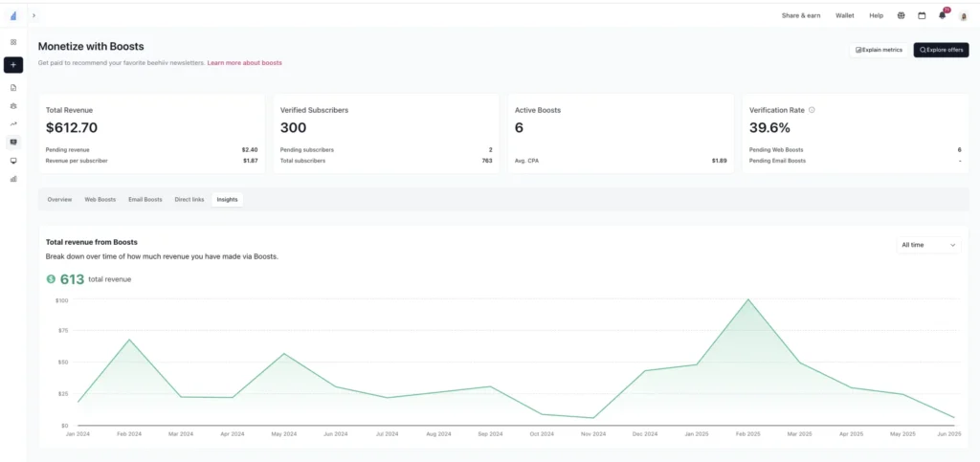980x462 pixels.
Task: Switch to the Web Boosts tab
Action: [x=100, y=200]
